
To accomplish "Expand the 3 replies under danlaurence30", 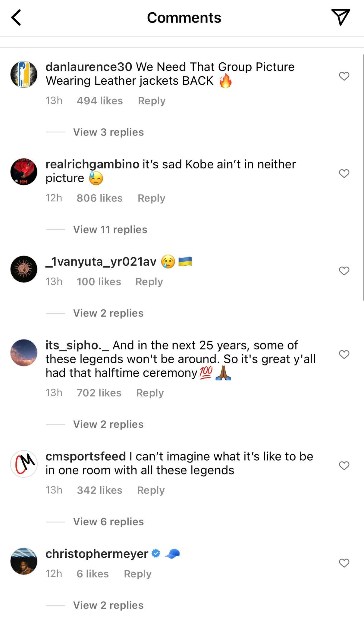I will 108,132.
